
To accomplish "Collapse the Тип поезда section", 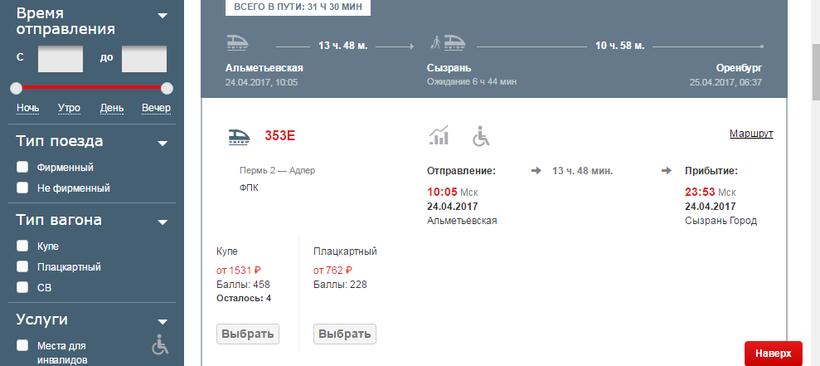I will point(163,143).
